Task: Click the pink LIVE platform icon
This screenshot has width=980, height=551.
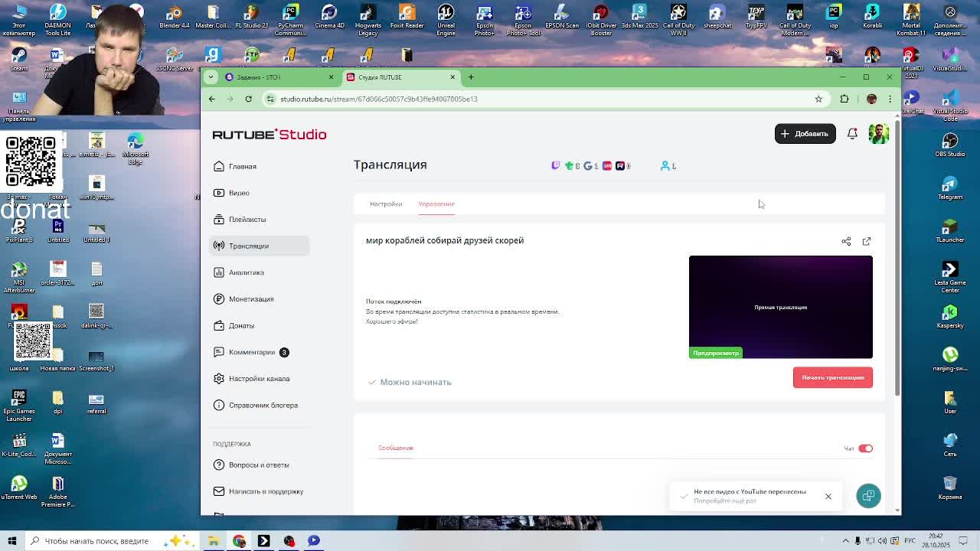Action: [x=607, y=165]
